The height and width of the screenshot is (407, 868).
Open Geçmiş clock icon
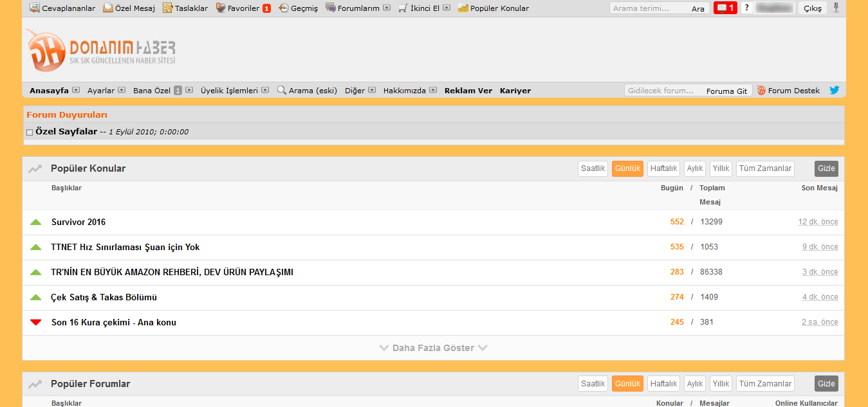[284, 8]
